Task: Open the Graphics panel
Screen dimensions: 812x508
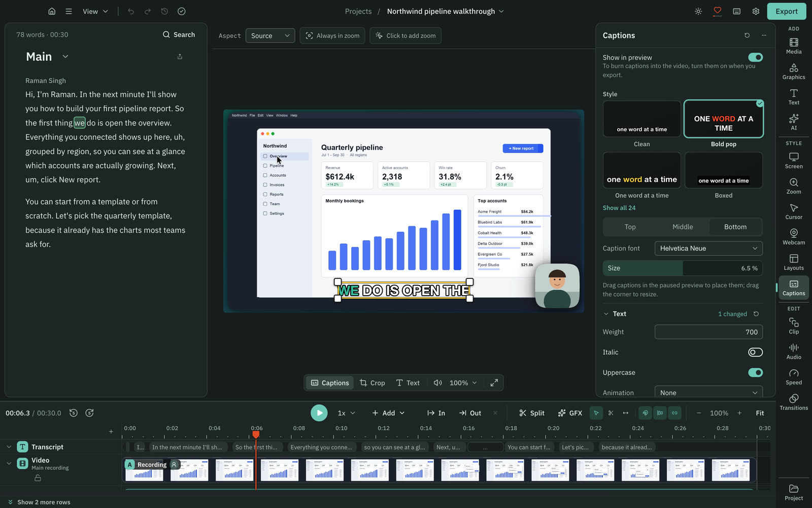Action: pos(794,71)
